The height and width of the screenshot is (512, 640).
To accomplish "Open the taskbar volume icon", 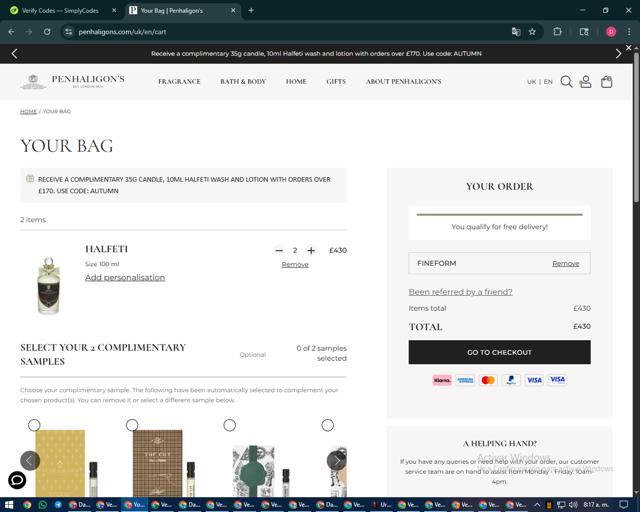I will 573,505.
